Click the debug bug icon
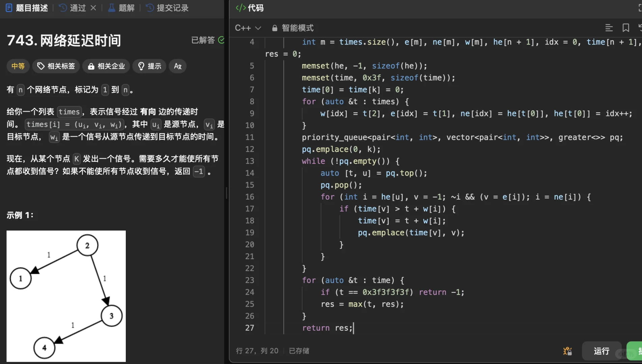Image resolution: width=642 pixels, height=364 pixels. click(567, 351)
